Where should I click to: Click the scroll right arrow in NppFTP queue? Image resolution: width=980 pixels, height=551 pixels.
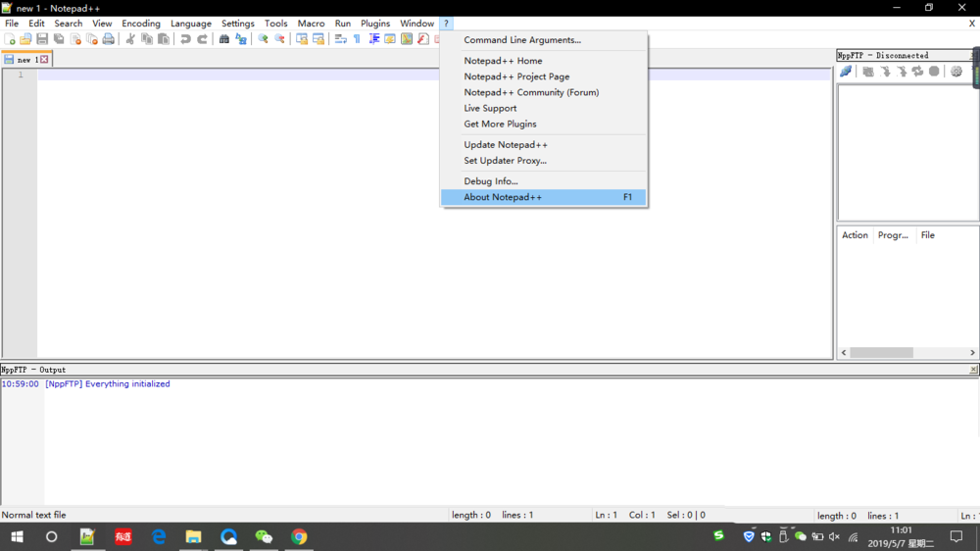tap(972, 353)
